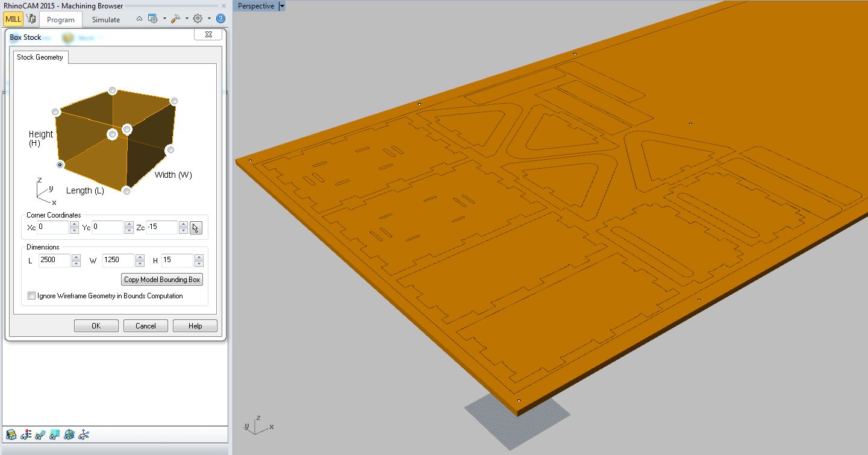The width and height of the screenshot is (868, 455).
Task: Decrease the H dimension with down spinner
Action: click(199, 264)
